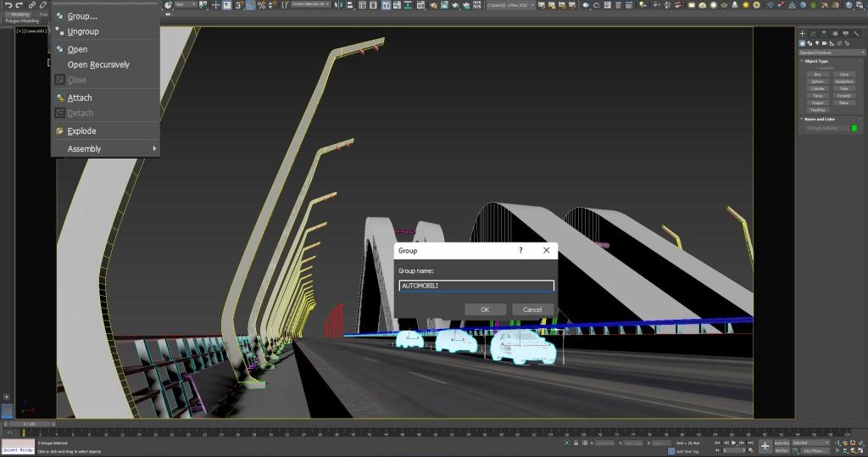Open the Hierarchy panel icon
This screenshot has width=868, height=457.
[x=824, y=34]
